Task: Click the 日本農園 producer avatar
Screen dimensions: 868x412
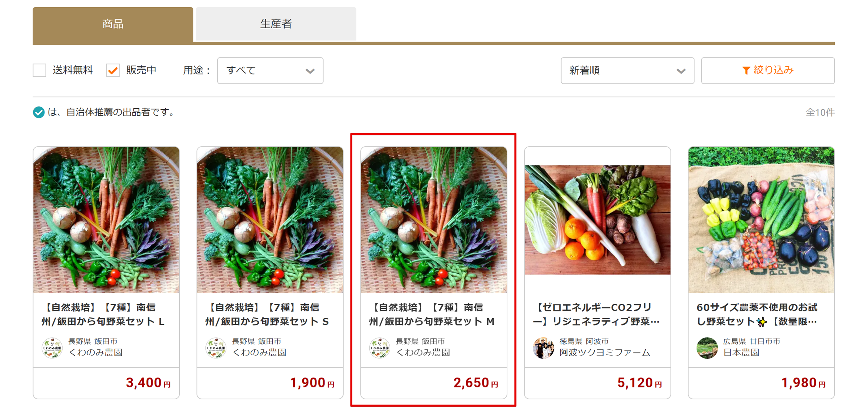Action: click(707, 348)
